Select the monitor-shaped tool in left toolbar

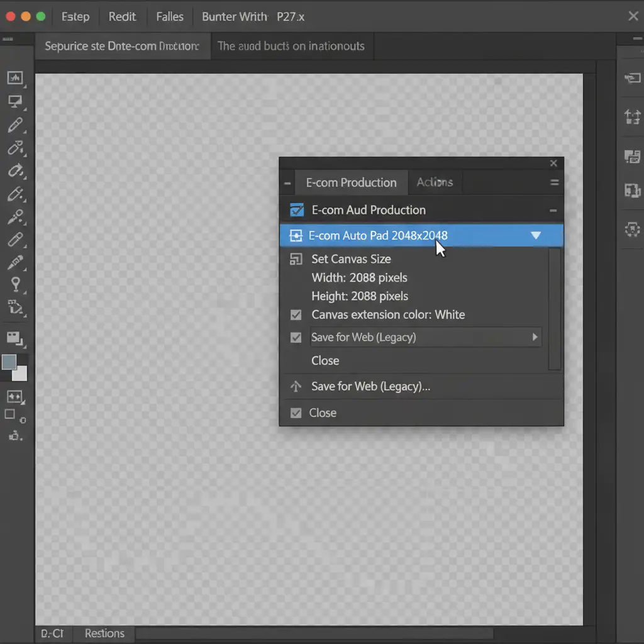click(x=14, y=102)
